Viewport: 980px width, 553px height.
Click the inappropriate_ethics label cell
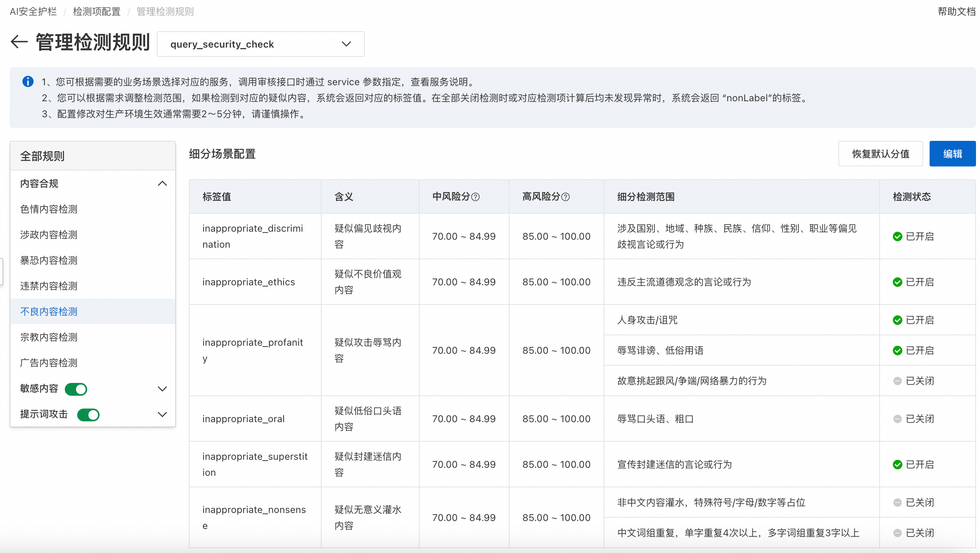[x=255, y=282]
